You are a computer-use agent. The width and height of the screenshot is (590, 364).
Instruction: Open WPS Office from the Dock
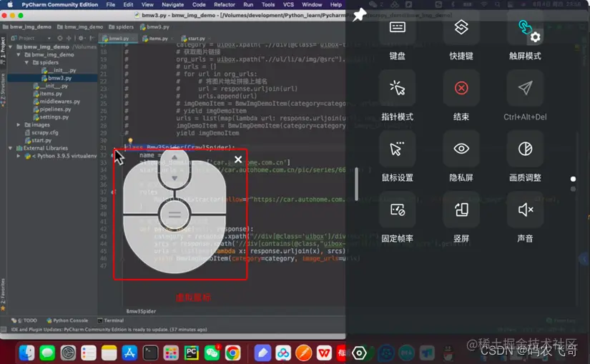[324, 353]
